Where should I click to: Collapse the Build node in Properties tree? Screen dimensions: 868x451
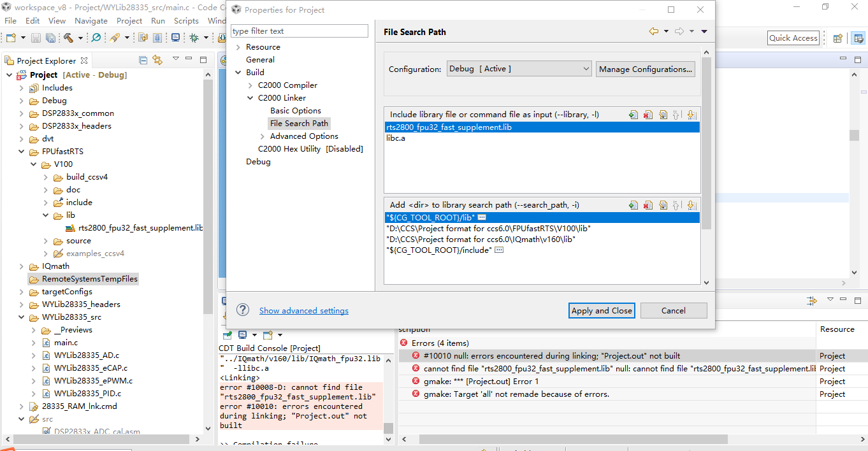pos(238,73)
